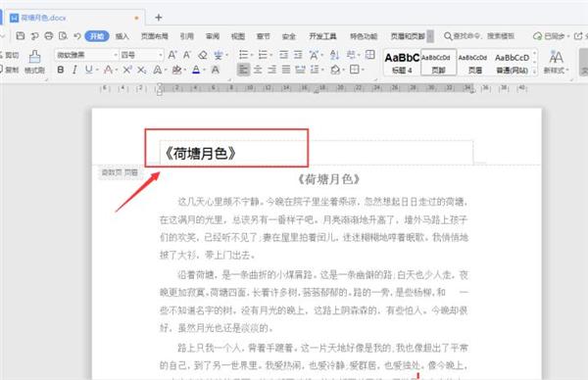Viewport: 588px width, 380px height.
Task: Open the bullet list style dropdown arrow
Action: [x=252, y=56]
